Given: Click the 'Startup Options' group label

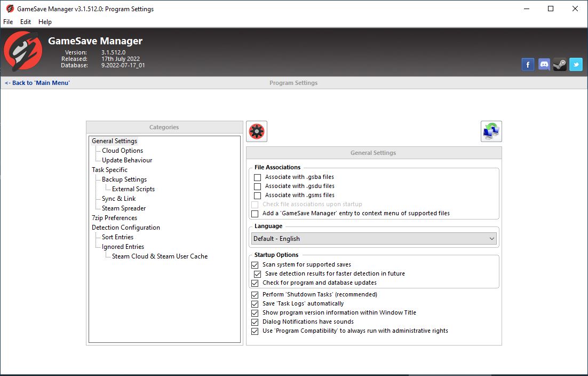Looking at the screenshot, I should [x=276, y=255].
